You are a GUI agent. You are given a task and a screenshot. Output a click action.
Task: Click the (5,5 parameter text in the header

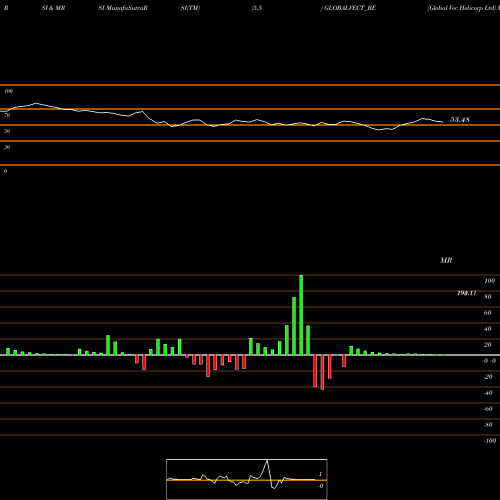click(257, 8)
